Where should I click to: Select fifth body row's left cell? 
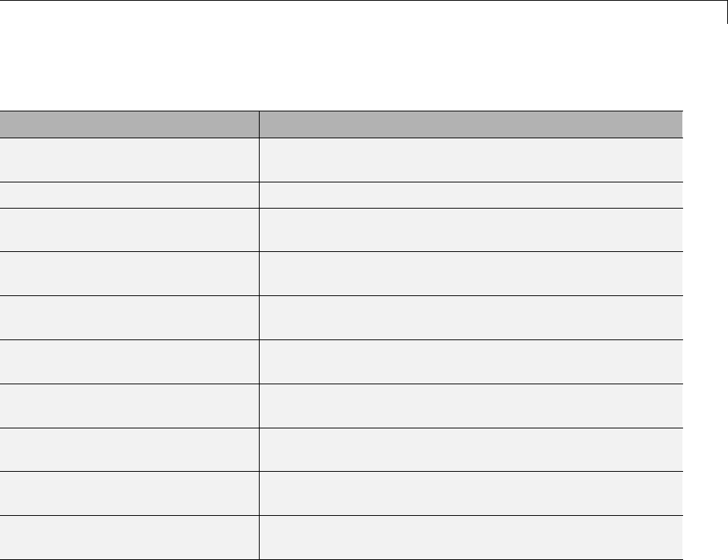click(x=129, y=317)
